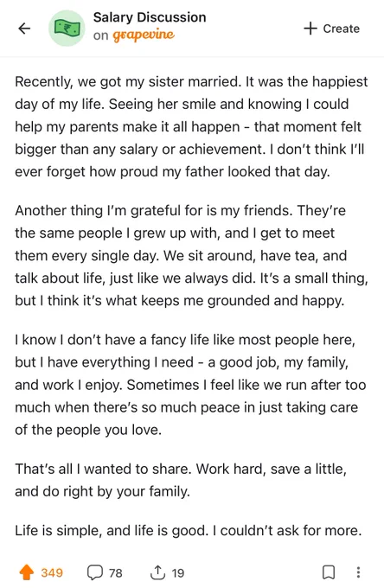Screen dimensions: 384x588
Task: Click the sentence "Recently, we got my sister married"
Action: click(128, 82)
